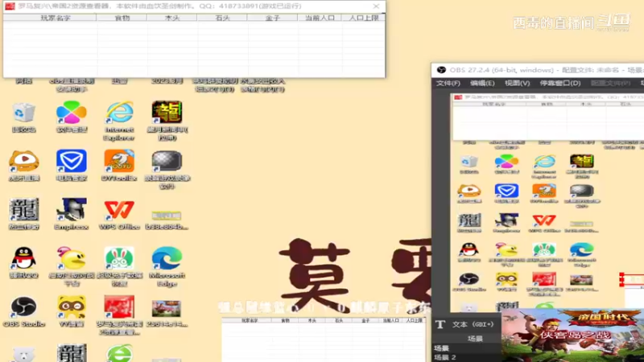Launch the Empires knight helmet shortcut
Image resolution: width=644 pixels, height=362 pixels.
pyautogui.click(x=72, y=209)
